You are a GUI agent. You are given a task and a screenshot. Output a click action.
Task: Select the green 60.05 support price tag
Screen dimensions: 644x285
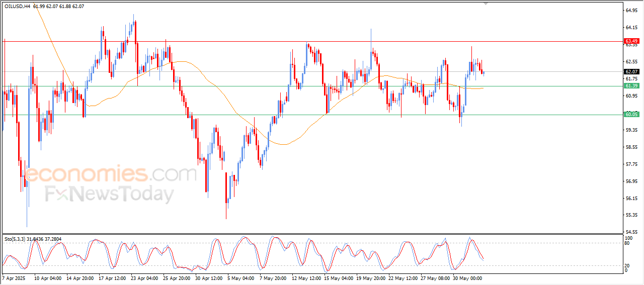pyautogui.click(x=631, y=115)
